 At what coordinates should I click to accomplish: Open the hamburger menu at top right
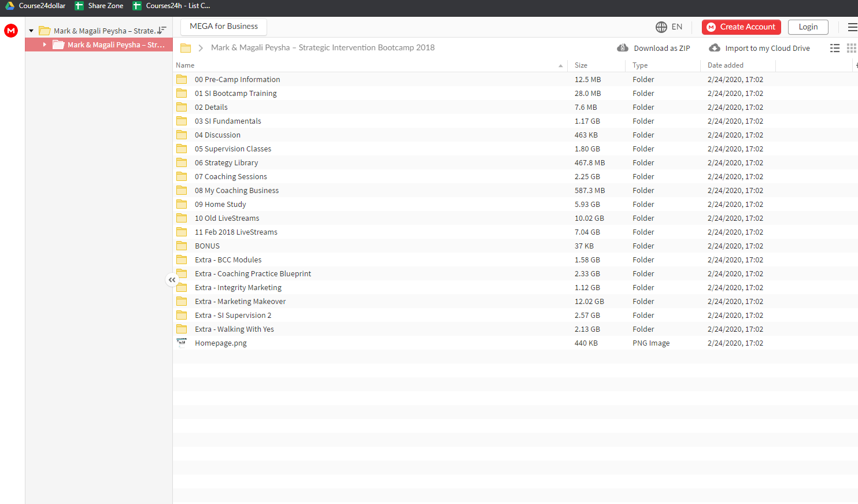(x=852, y=27)
